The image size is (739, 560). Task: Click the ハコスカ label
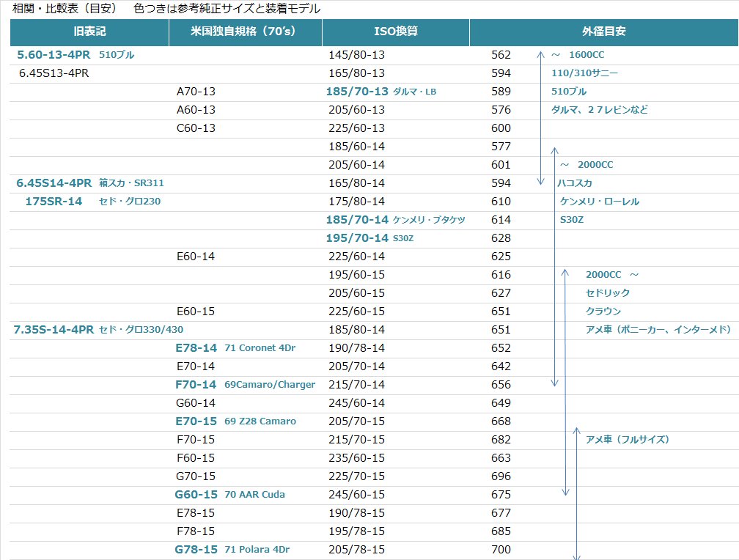coord(575,183)
